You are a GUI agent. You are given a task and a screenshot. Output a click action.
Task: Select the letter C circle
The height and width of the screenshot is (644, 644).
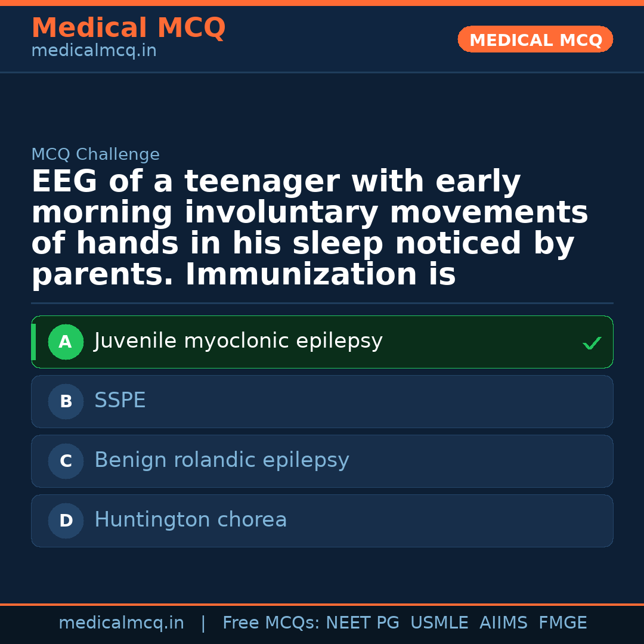pyautogui.click(x=66, y=462)
